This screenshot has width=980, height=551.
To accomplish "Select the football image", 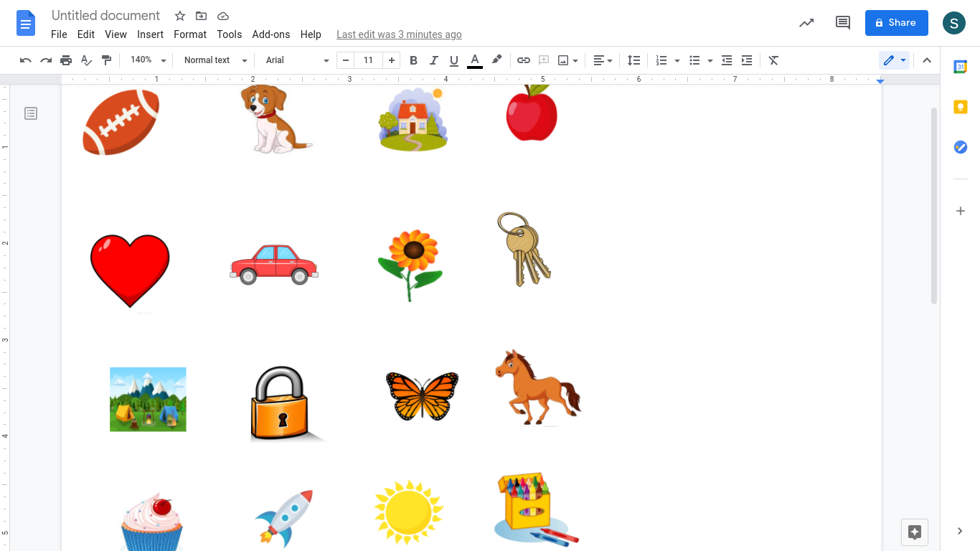I will (121, 122).
